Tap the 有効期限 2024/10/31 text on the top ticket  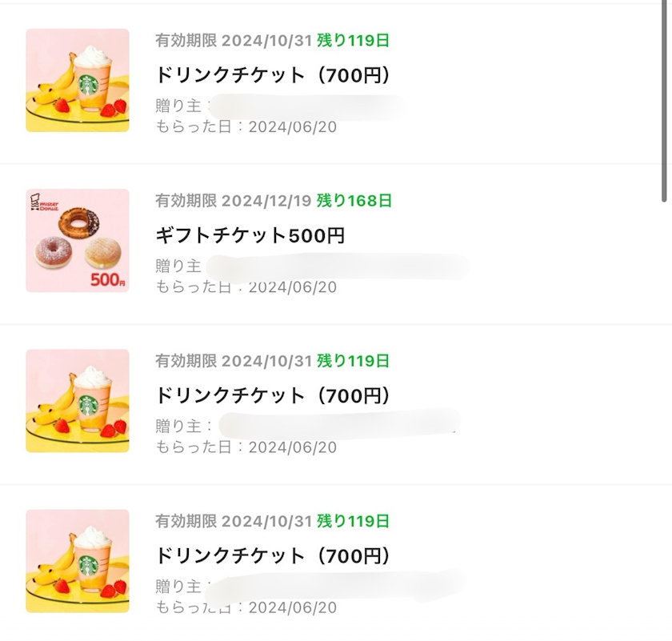[233, 40]
